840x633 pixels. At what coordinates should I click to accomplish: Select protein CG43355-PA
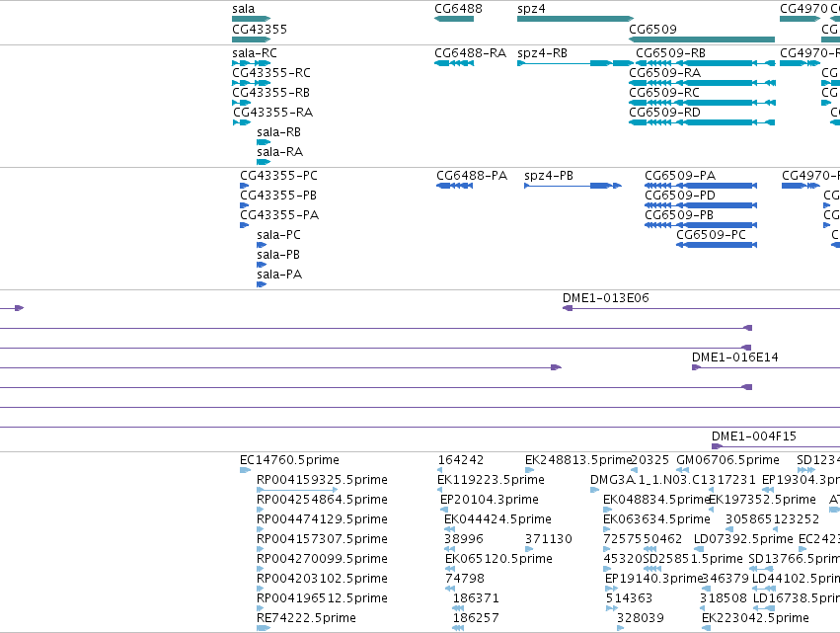point(279,215)
